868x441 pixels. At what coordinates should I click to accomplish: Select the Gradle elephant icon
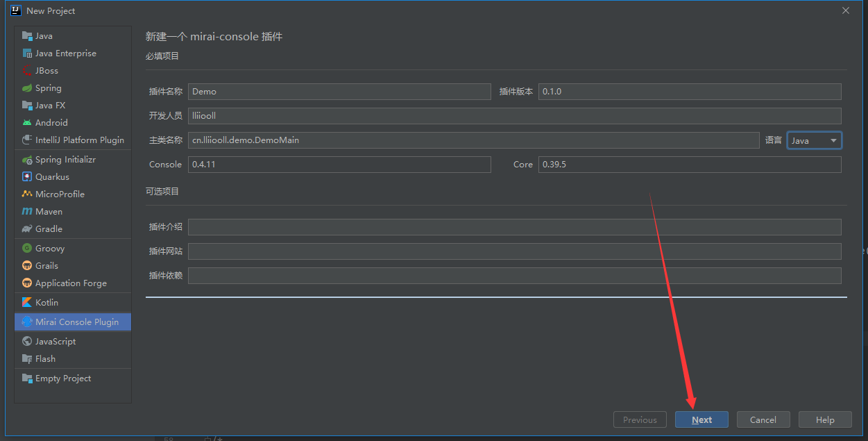click(x=27, y=229)
